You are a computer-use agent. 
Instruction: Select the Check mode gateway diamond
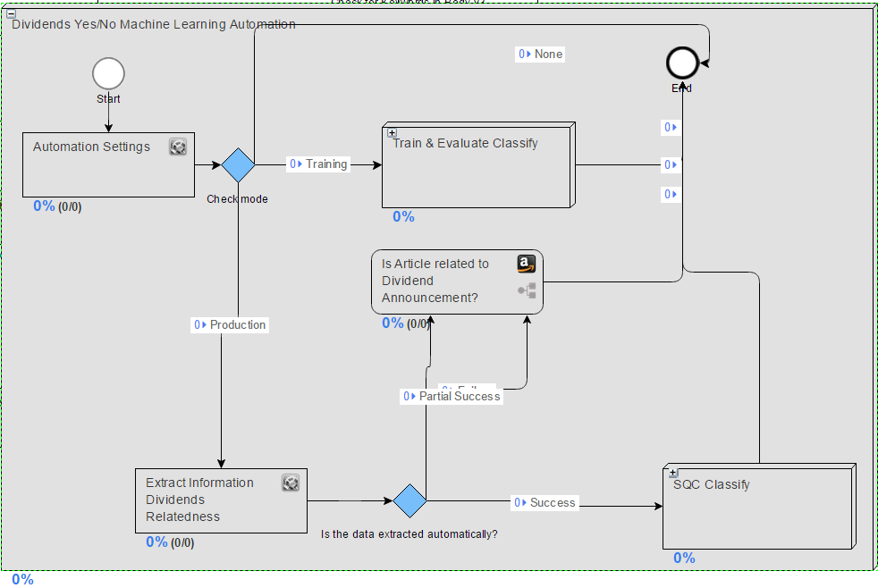click(238, 165)
